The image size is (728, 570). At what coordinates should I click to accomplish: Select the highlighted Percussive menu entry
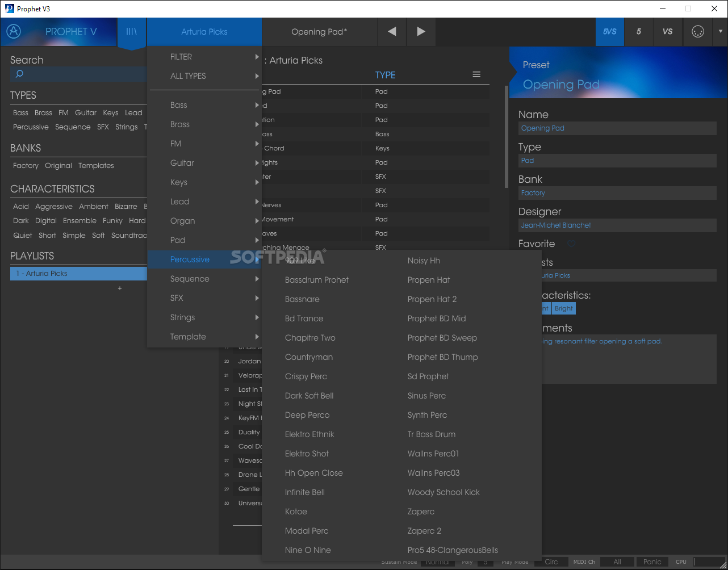pyautogui.click(x=204, y=259)
